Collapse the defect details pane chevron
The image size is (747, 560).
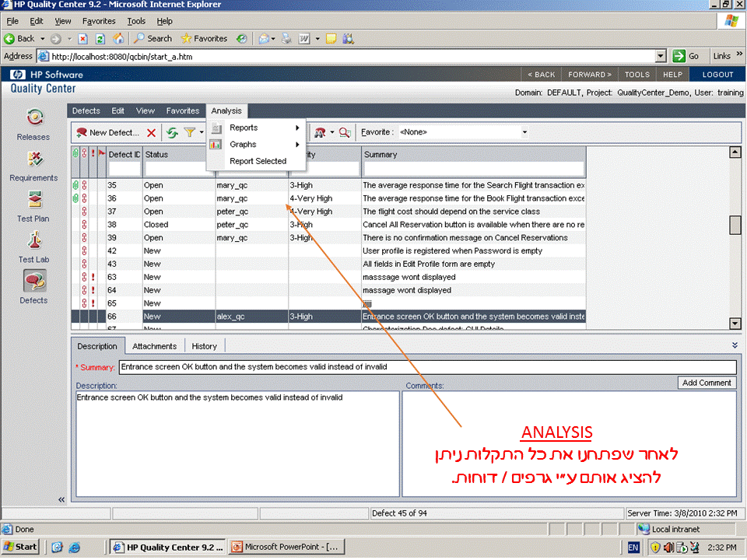[x=735, y=345]
